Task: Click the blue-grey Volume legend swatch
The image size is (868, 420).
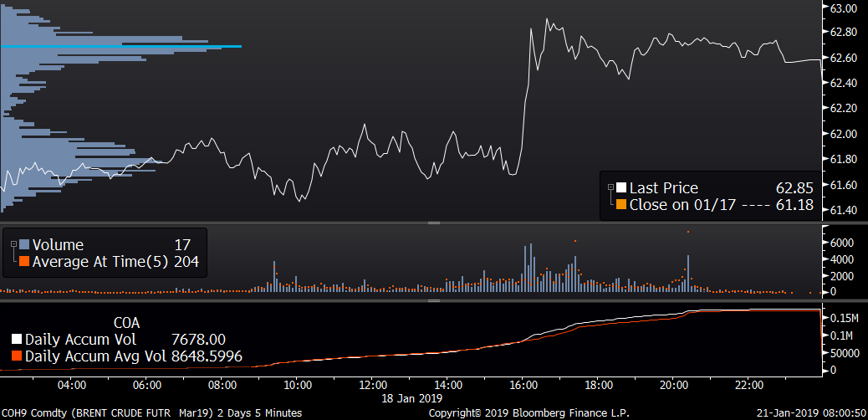Action: pyautogui.click(x=24, y=244)
